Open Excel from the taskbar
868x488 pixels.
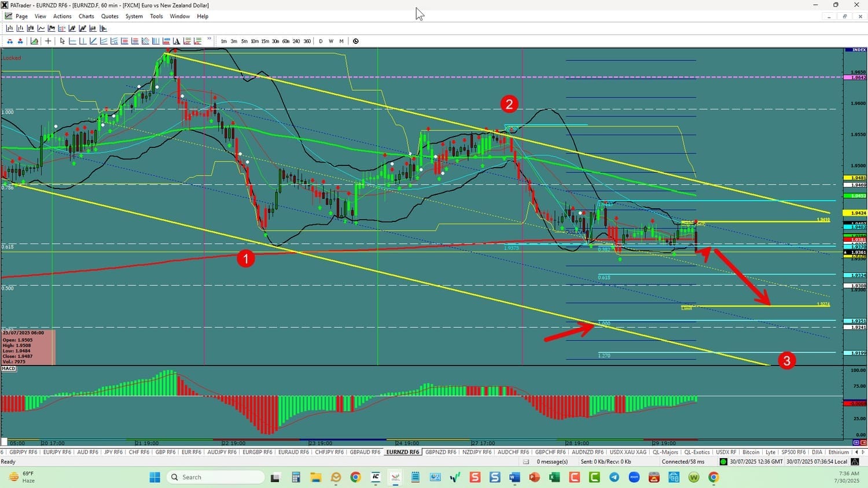click(554, 477)
